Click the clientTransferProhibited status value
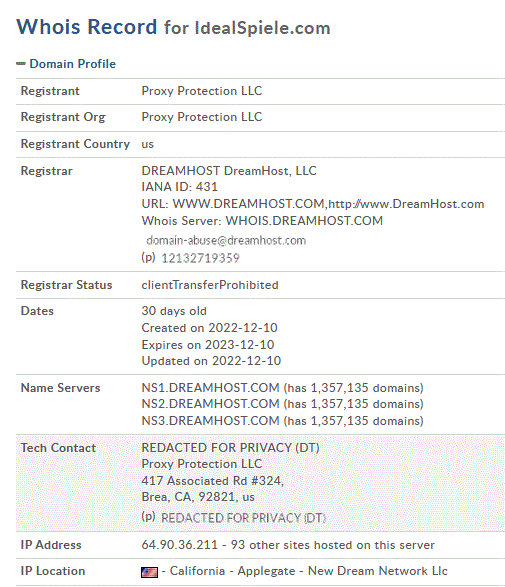 pos(210,285)
